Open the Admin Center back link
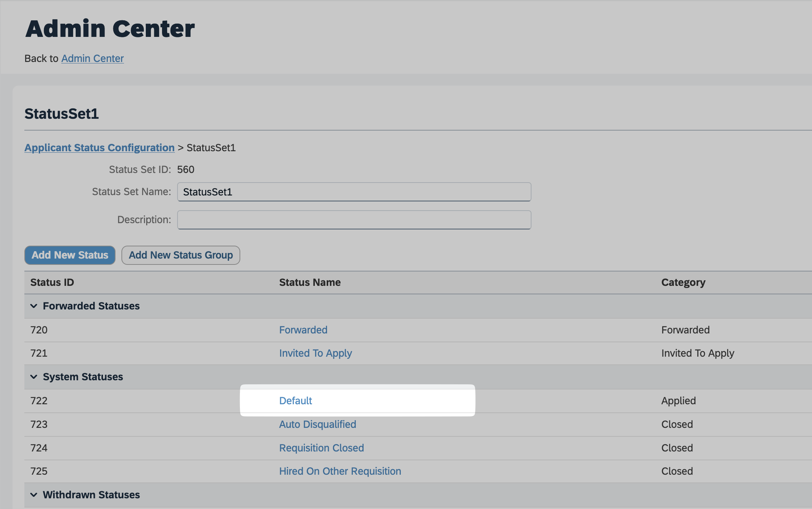 (92, 58)
